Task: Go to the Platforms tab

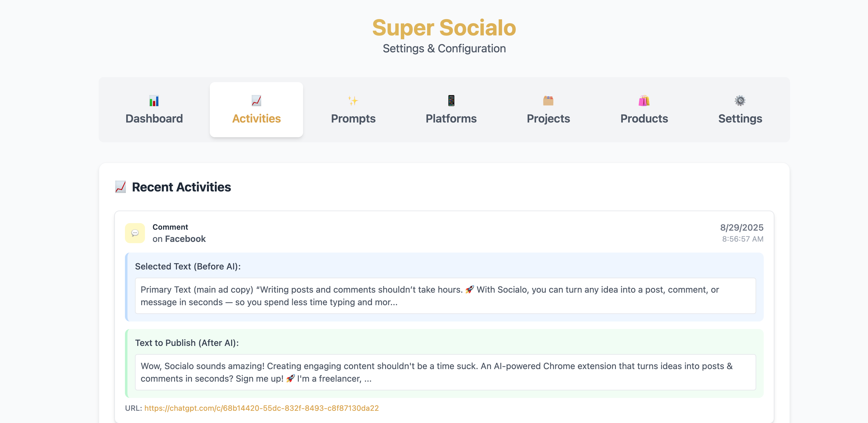Action: (x=451, y=110)
